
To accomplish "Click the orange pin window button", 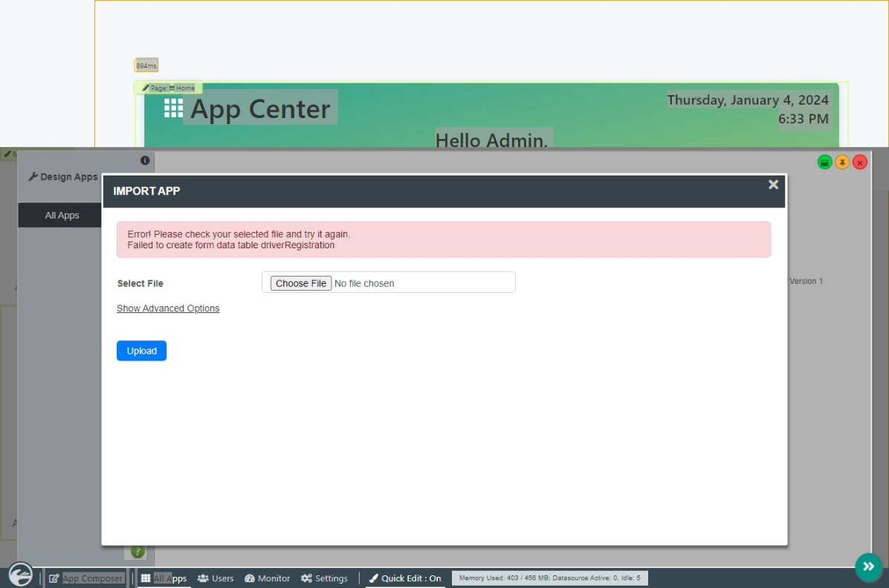I will (x=842, y=163).
